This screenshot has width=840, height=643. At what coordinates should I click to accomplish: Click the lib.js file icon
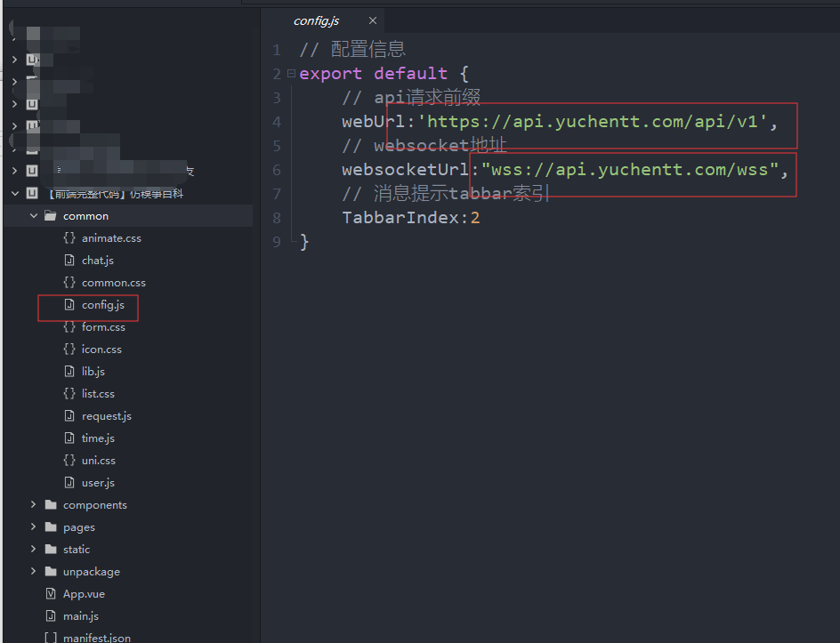coord(69,371)
